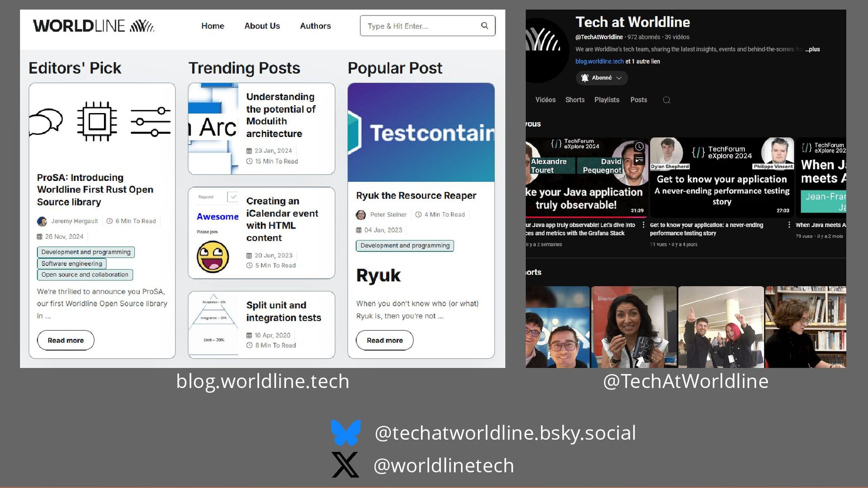Open the short showing woman holding mug
868x488 pixels.
pos(634,327)
